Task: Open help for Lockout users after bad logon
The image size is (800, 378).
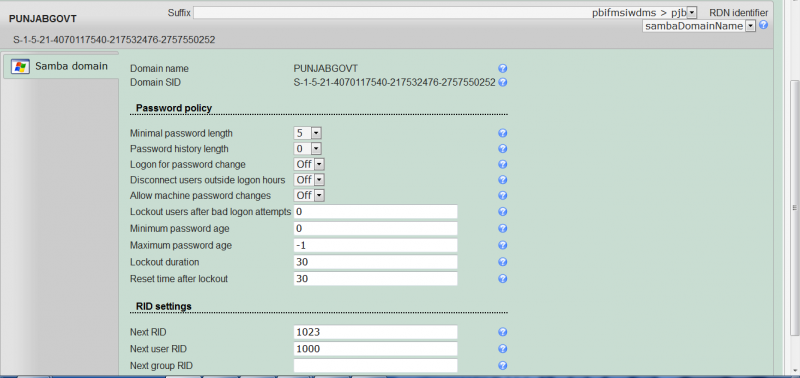Action: [503, 212]
